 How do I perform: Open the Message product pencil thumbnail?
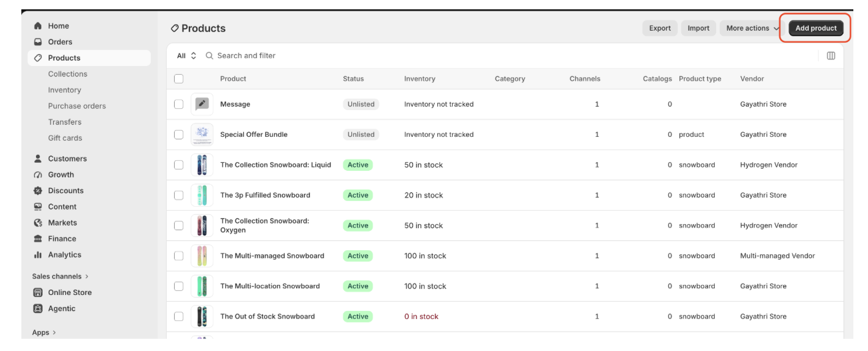pos(202,104)
